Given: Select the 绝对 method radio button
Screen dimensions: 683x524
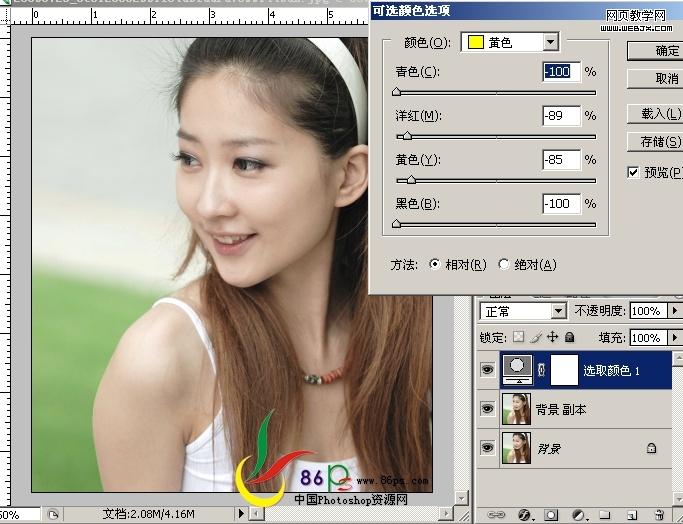Looking at the screenshot, I should point(504,265).
